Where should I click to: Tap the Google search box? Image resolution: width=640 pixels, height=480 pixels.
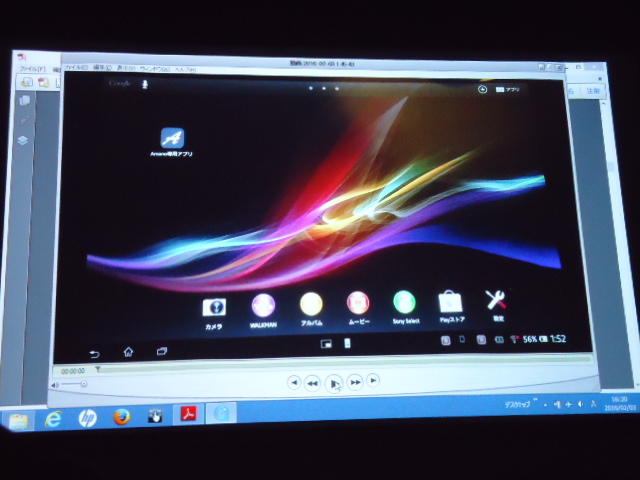(x=120, y=84)
